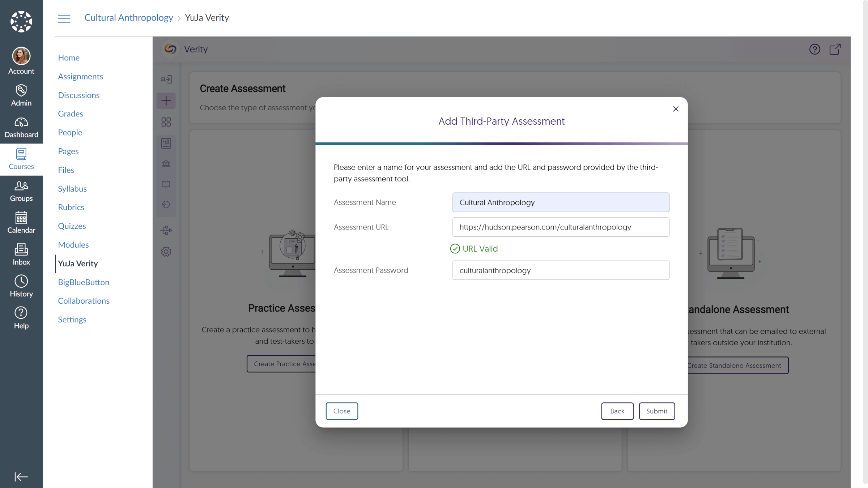This screenshot has height=488, width=868.
Task: Open Modules in course menu
Action: tap(73, 245)
